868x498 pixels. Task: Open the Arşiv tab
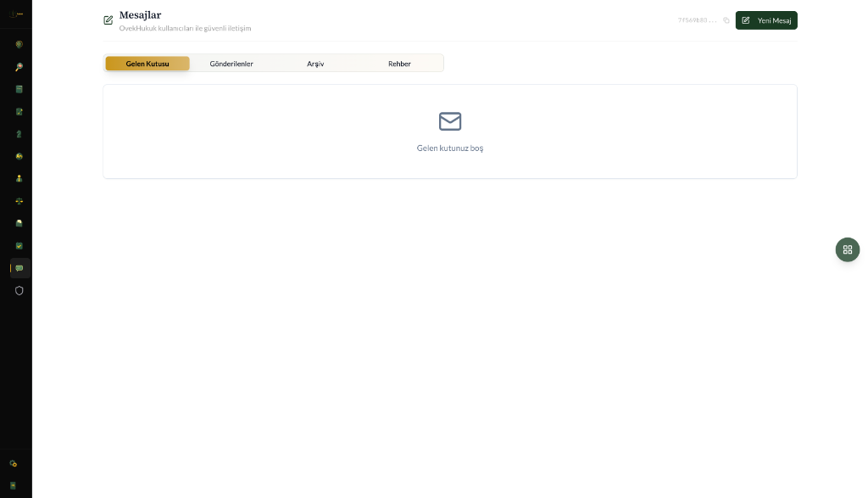[x=315, y=64]
